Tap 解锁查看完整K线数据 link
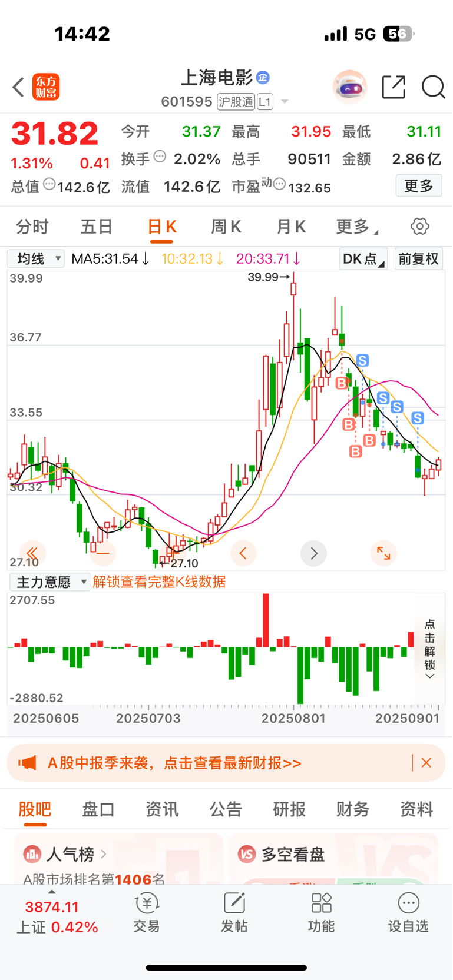Image resolution: width=453 pixels, height=980 pixels. [x=159, y=582]
